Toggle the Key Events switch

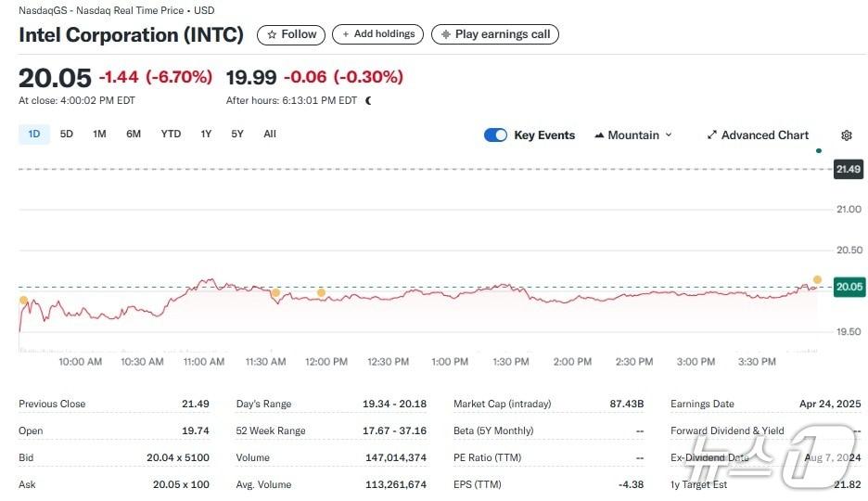click(x=495, y=135)
